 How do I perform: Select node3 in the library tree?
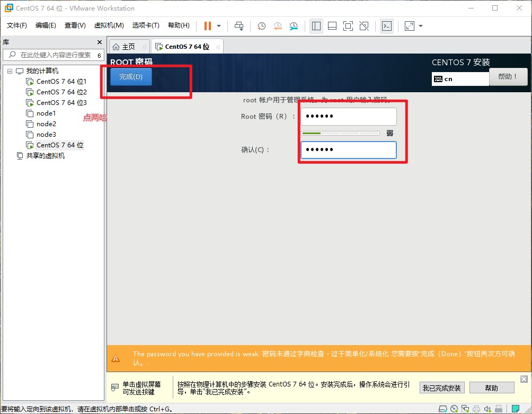pos(46,135)
